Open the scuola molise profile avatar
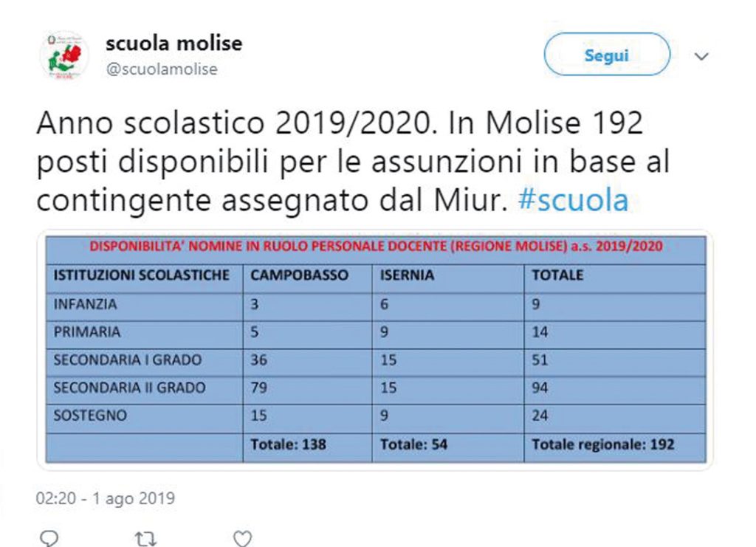Screen dimensions: 756x547 [x=64, y=53]
